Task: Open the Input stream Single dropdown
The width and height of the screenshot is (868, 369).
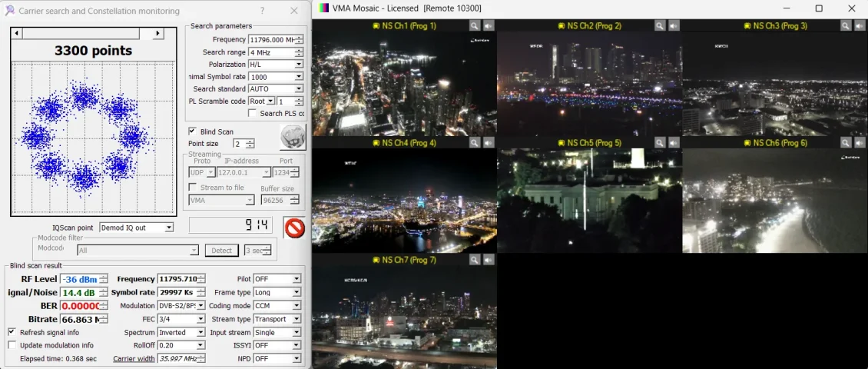Action: [297, 332]
